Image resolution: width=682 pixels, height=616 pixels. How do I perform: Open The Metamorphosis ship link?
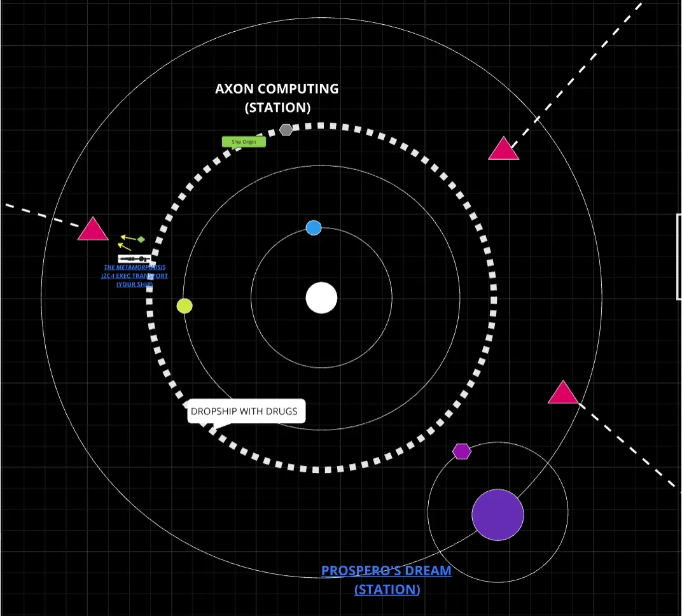(134, 267)
